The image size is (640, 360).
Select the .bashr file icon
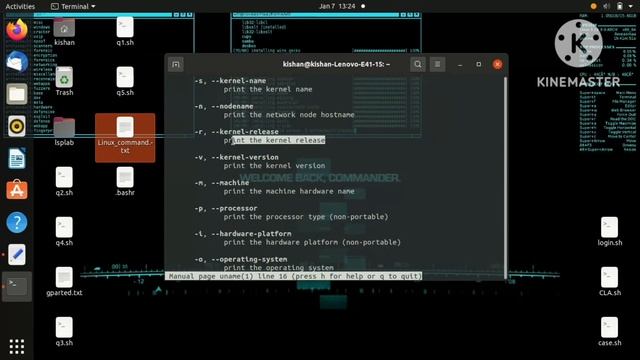[125, 181]
